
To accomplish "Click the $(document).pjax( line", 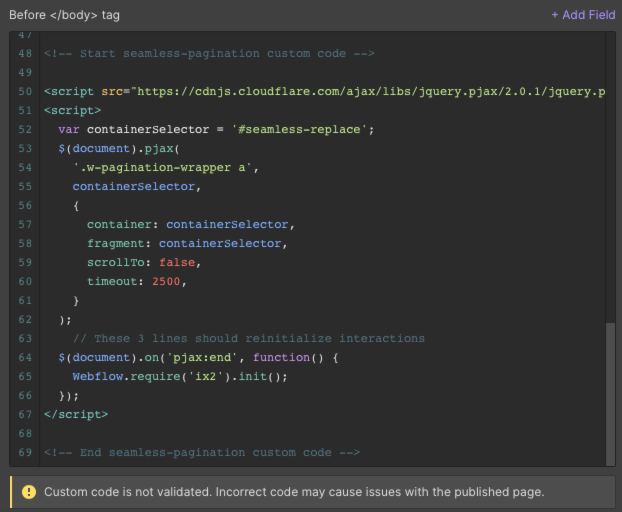I will pos(119,149).
